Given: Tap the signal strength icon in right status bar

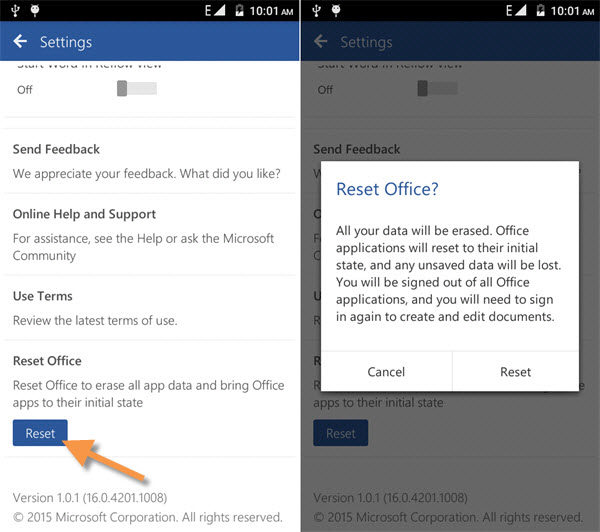Looking at the screenshot, I should click(x=520, y=10).
